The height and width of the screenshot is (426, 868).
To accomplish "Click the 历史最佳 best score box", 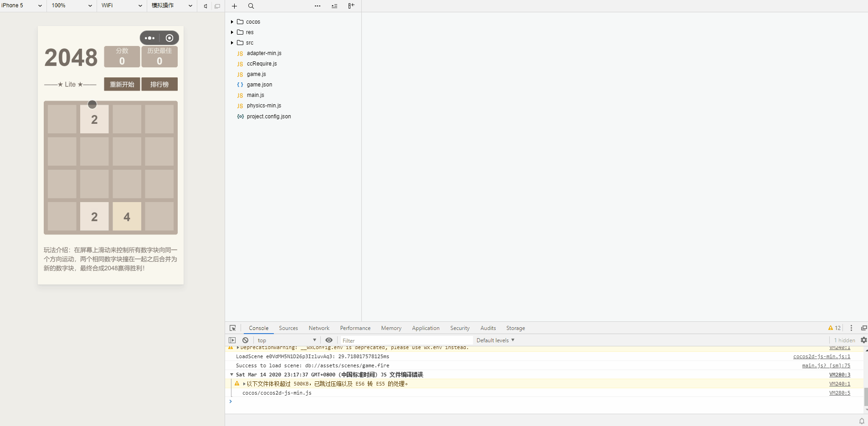I will pos(159,56).
